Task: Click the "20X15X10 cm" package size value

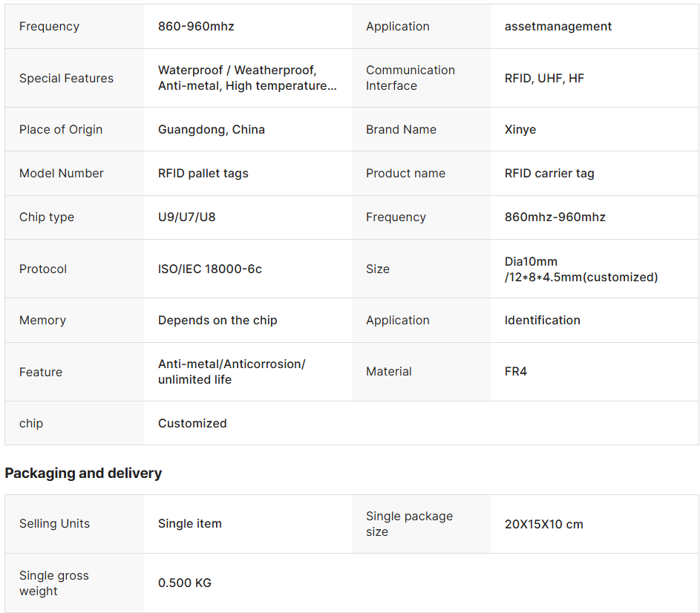Action: (x=544, y=524)
